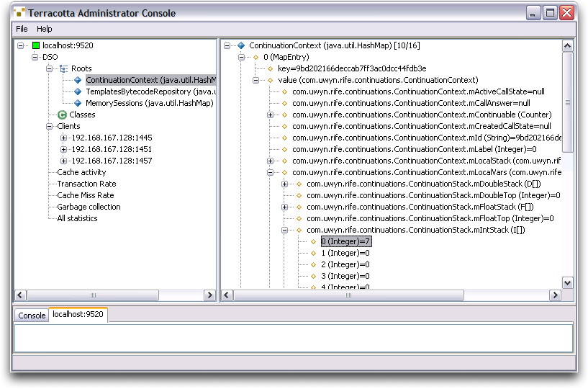Collapse the mLocalVars field
The image size is (588, 389).
pos(270,172)
